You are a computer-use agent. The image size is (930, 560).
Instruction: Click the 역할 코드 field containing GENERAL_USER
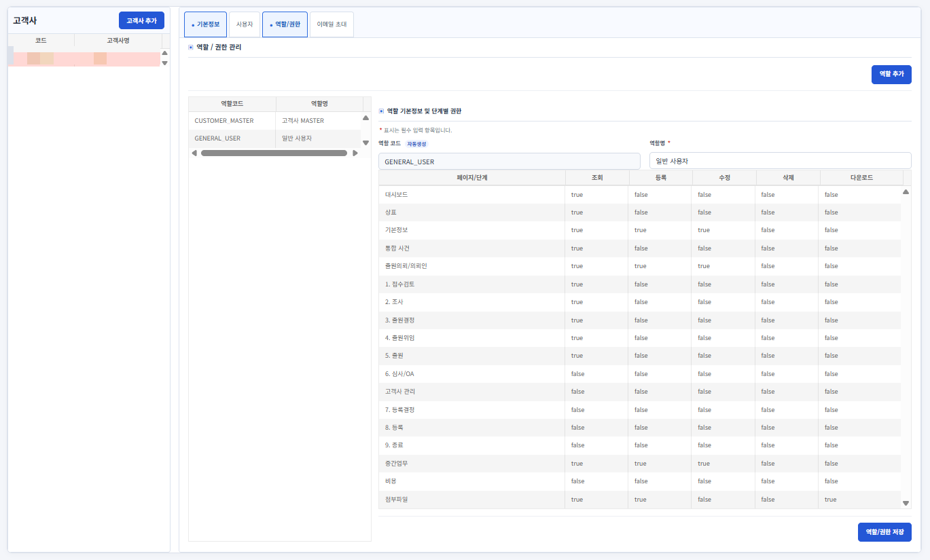click(509, 162)
